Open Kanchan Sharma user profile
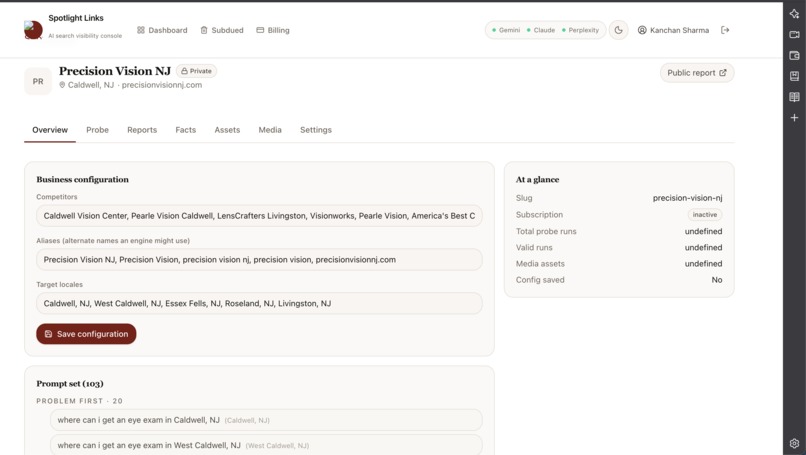The width and height of the screenshot is (806, 455). pos(673,30)
